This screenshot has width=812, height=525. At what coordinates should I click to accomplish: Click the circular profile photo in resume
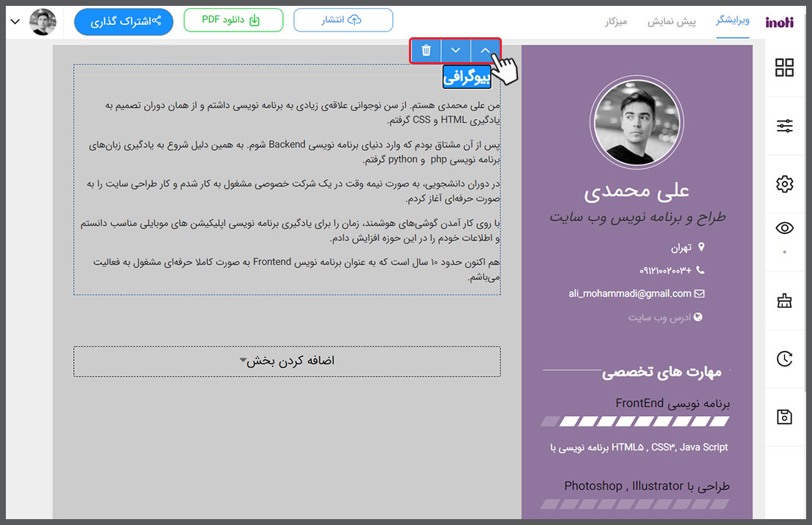click(x=636, y=122)
